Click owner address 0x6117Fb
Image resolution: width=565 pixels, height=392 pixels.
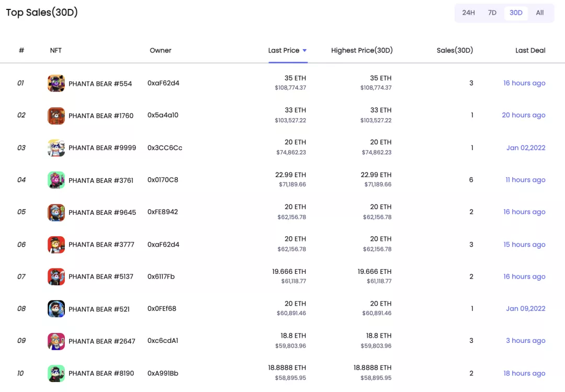(x=161, y=276)
